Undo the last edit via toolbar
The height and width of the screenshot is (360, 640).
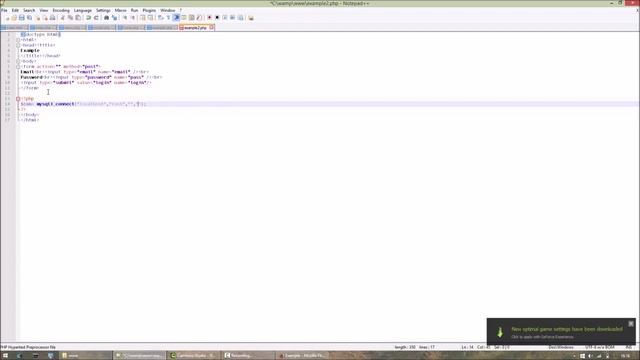(88, 18)
